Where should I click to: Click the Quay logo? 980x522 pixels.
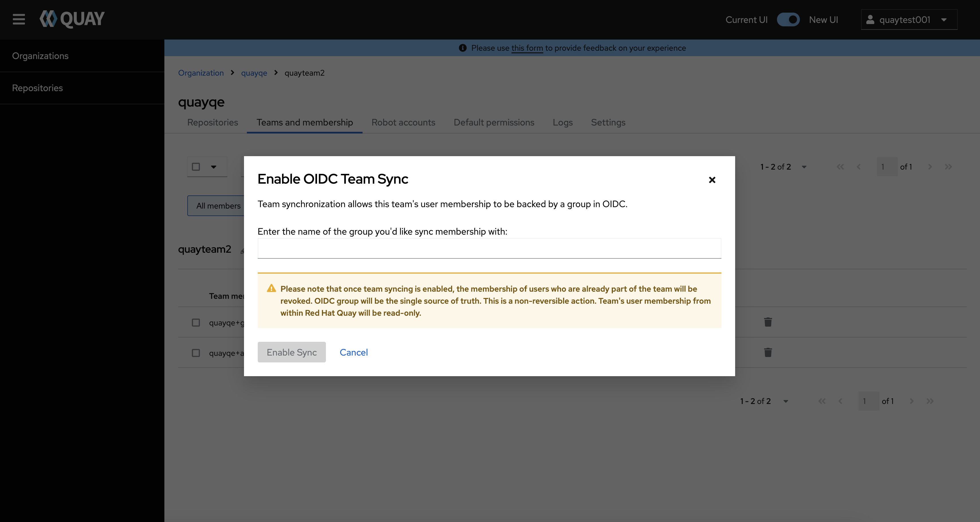(72, 19)
